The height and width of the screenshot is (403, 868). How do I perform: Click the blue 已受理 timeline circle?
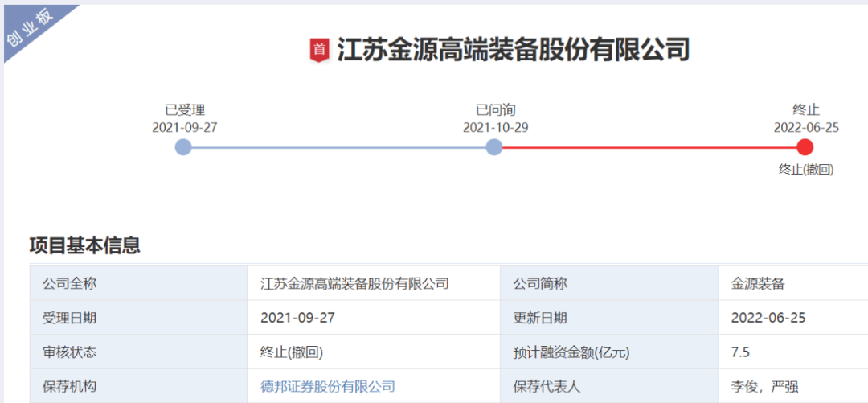[x=183, y=147]
